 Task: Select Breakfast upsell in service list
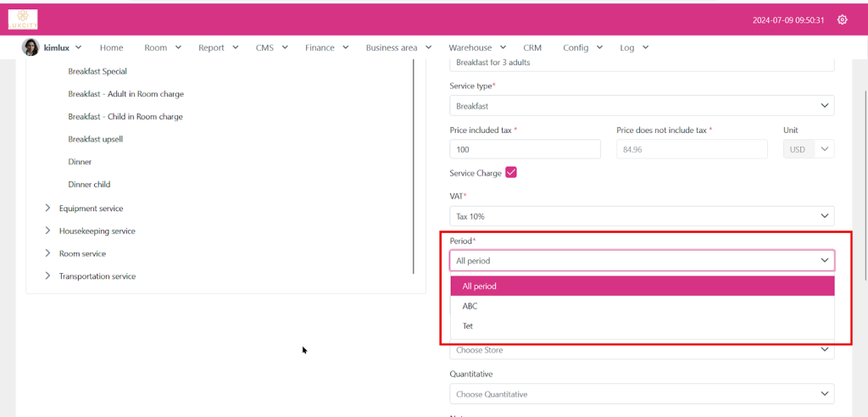96,139
